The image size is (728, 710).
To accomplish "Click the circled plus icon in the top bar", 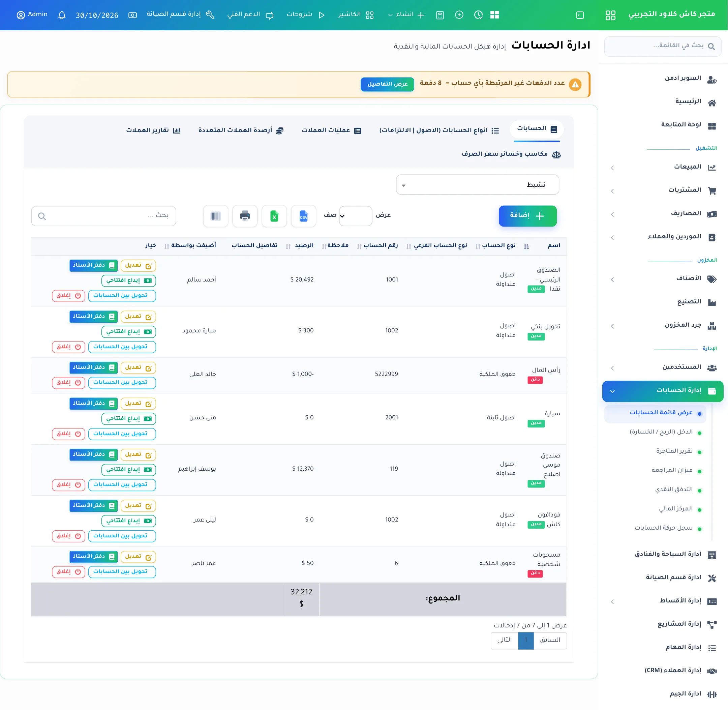I will click(x=459, y=15).
